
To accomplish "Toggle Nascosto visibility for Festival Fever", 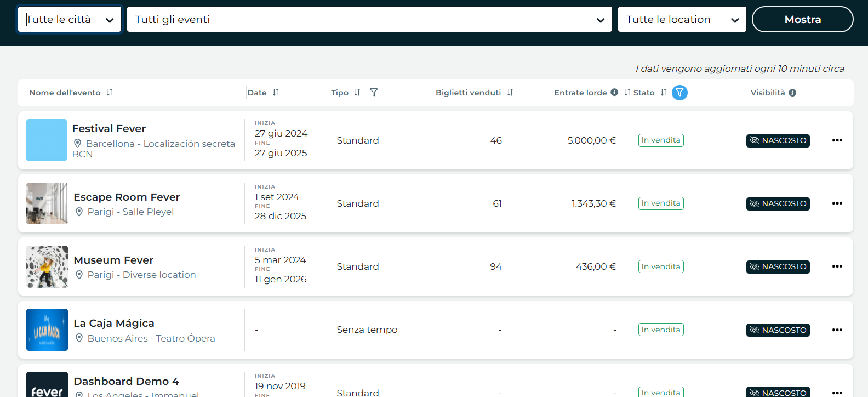I will [778, 140].
